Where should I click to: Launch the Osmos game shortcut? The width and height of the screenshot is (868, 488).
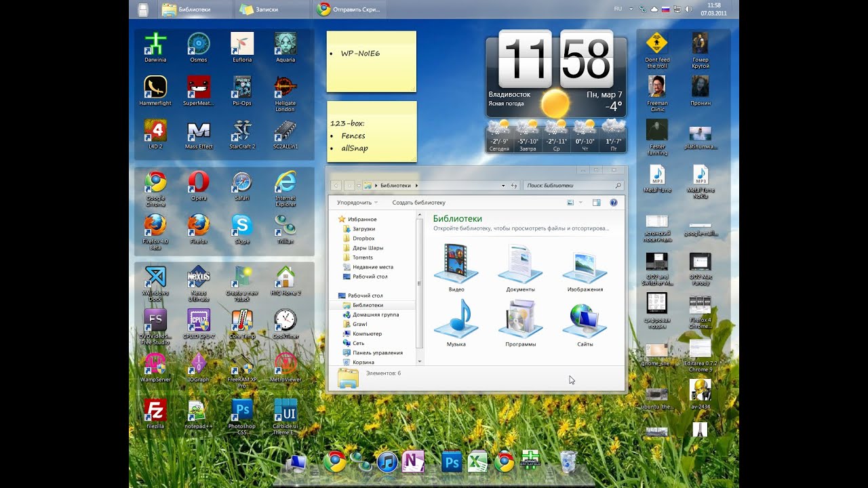click(199, 47)
